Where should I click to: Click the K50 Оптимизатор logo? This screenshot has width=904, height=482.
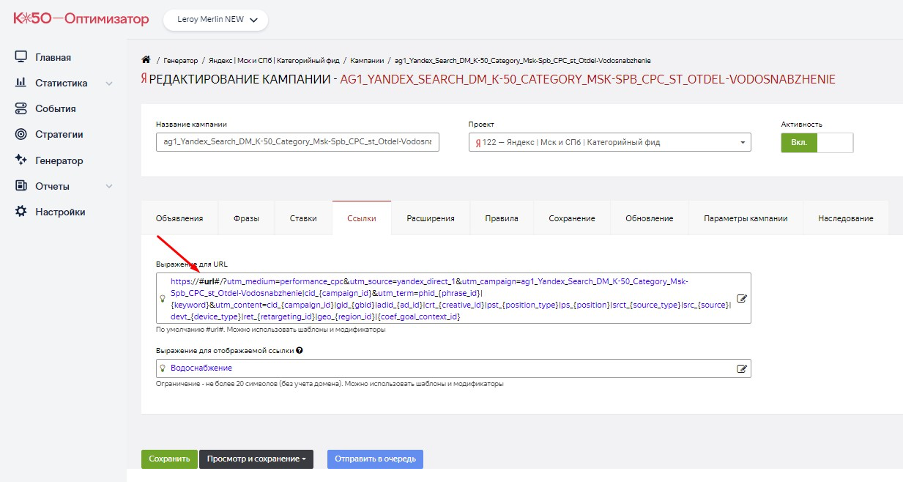(x=81, y=19)
